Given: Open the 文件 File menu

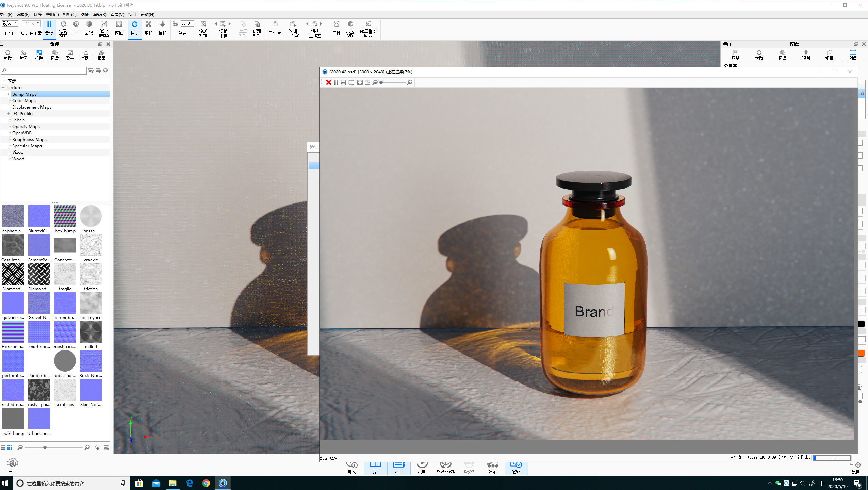Looking at the screenshot, I should point(6,14).
